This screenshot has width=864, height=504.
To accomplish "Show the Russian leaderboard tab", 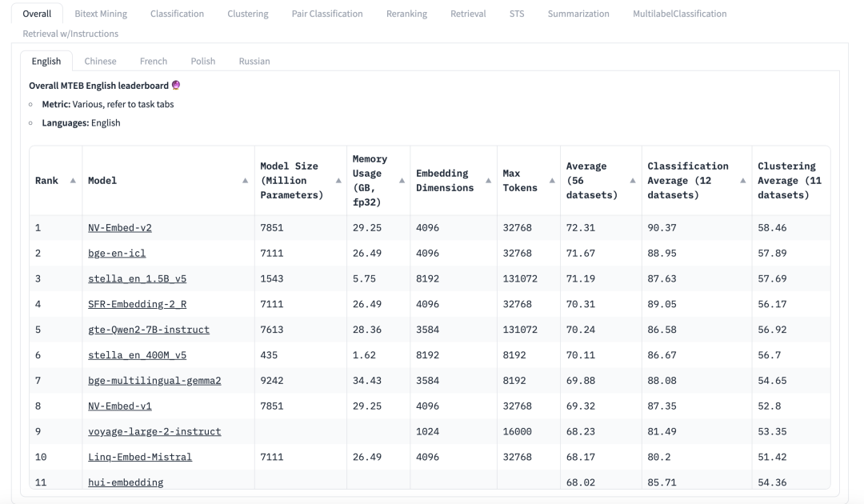I will pyautogui.click(x=254, y=61).
